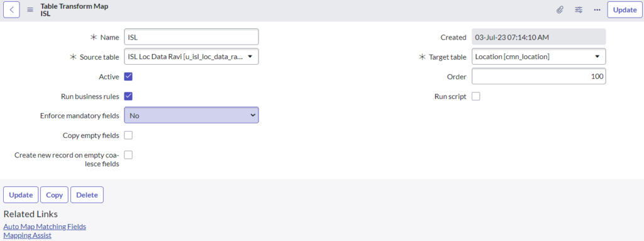Open Auto Map Matching Fields link

pos(45,227)
